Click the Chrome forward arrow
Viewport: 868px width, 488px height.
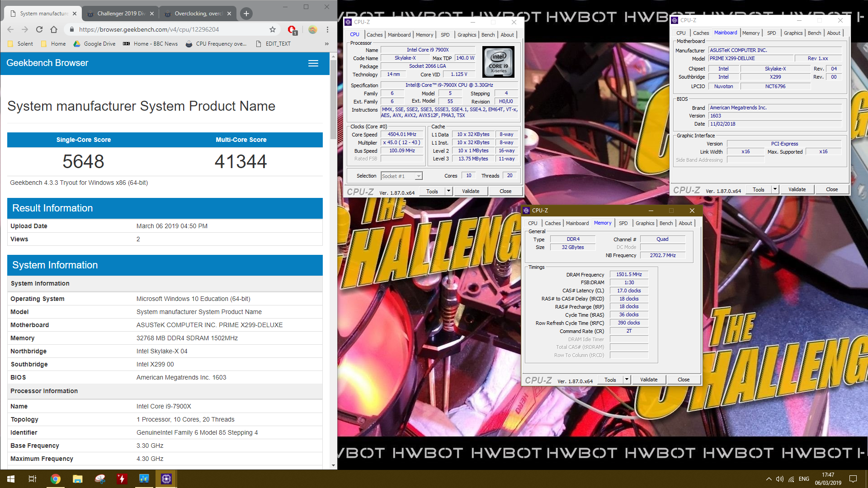pyautogui.click(x=25, y=29)
